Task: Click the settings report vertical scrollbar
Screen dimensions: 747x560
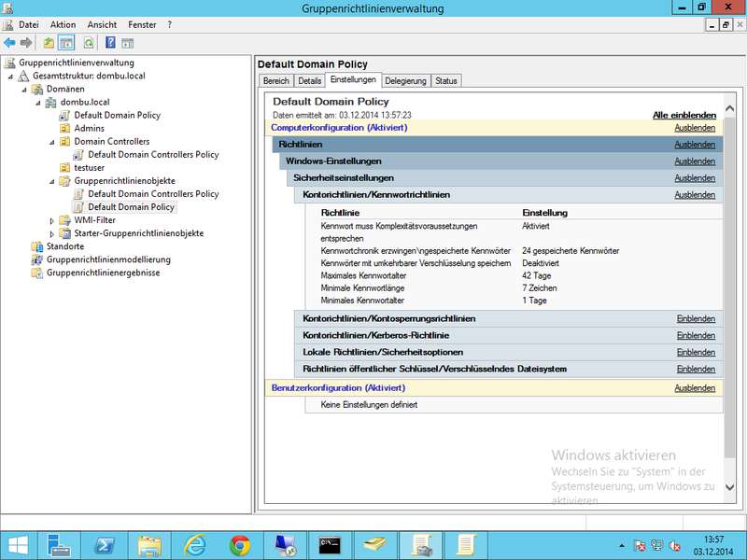Action: click(x=729, y=280)
